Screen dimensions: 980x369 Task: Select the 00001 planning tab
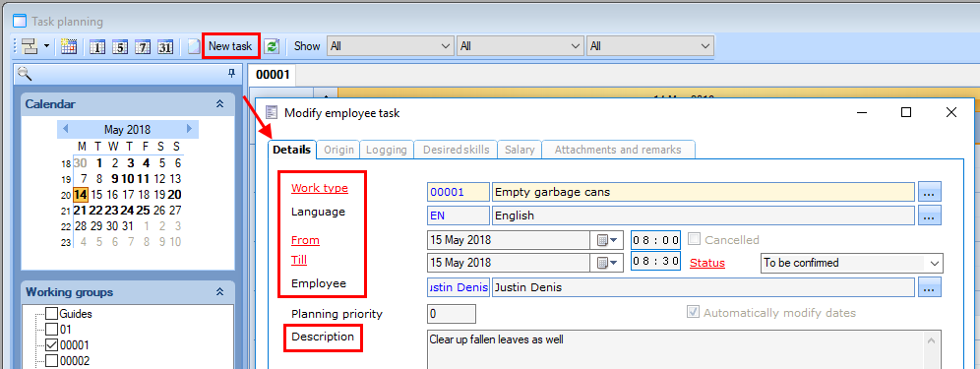click(274, 75)
